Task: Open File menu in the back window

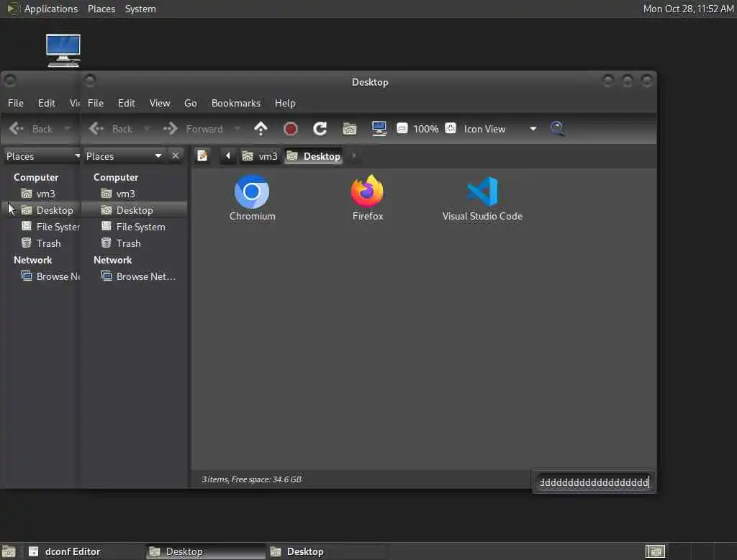Action: 16,103
